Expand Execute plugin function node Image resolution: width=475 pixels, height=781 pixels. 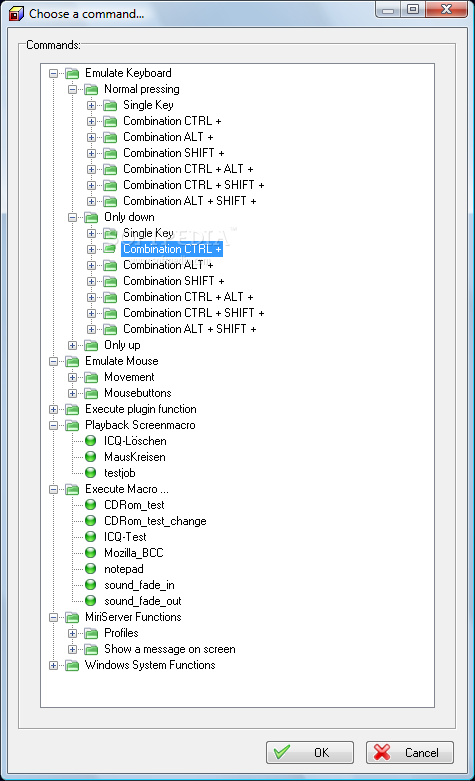tap(53, 409)
